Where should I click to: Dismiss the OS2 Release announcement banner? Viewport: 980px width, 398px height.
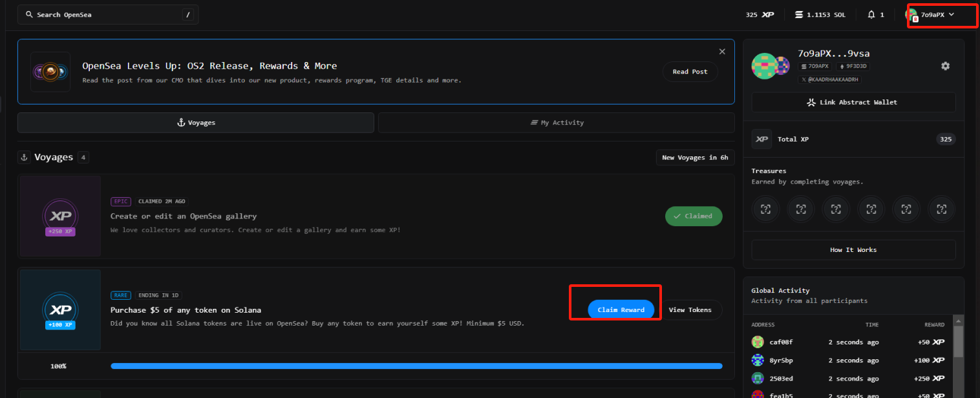pyautogui.click(x=722, y=52)
